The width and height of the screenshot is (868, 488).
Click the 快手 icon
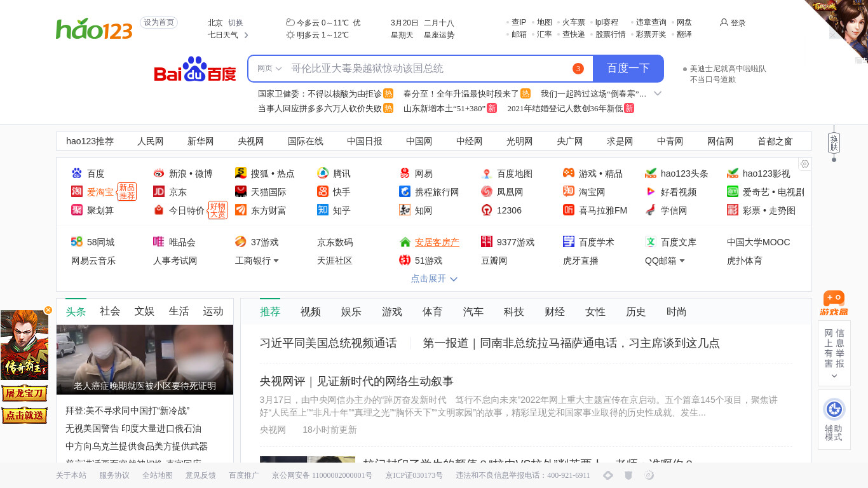click(x=323, y=192)
